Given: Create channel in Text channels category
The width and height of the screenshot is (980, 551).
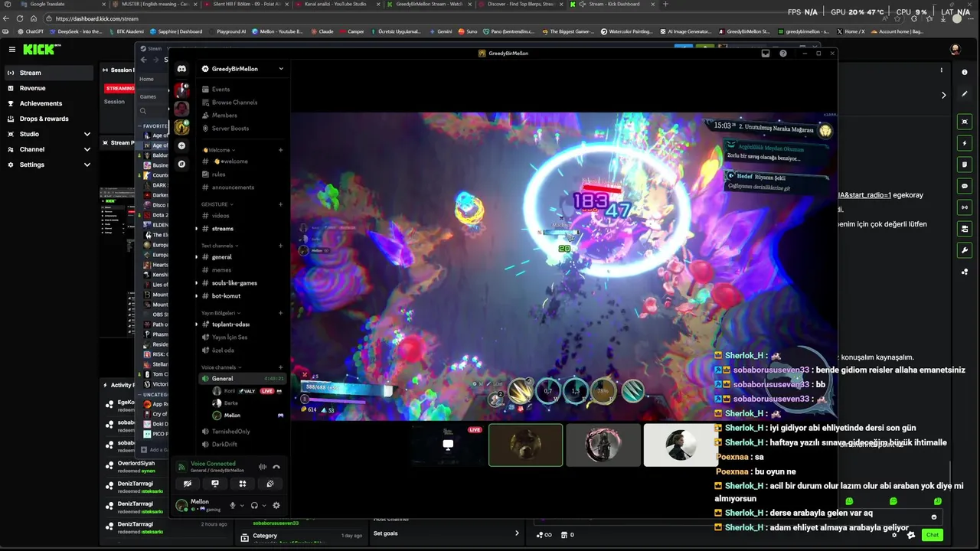Looking at the screenshot, I should pos(281,246).
